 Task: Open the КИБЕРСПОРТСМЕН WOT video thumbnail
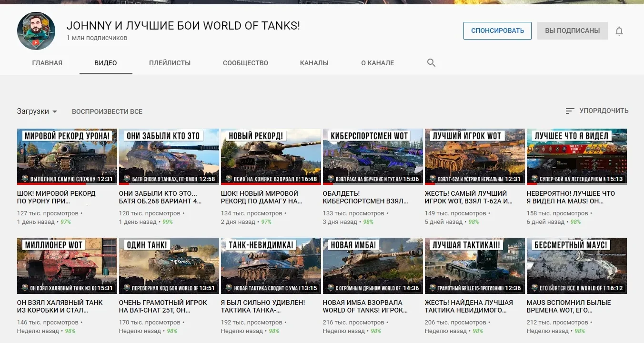372,157
